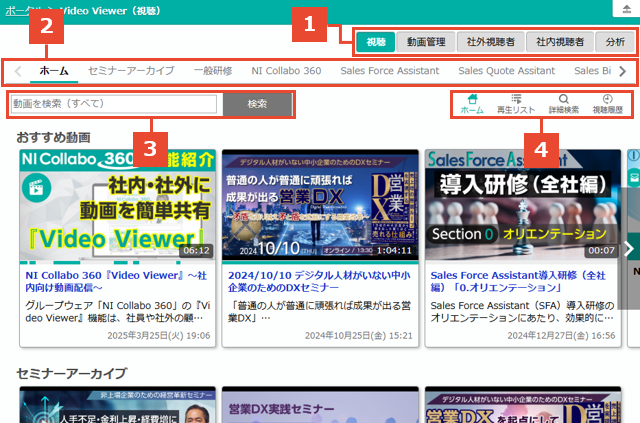Image resolution: width=640 pixels, height=423 pixels.
Task: Click description text beginning グループウェア「NI Collabo 360」
Action: pos(118,312)
